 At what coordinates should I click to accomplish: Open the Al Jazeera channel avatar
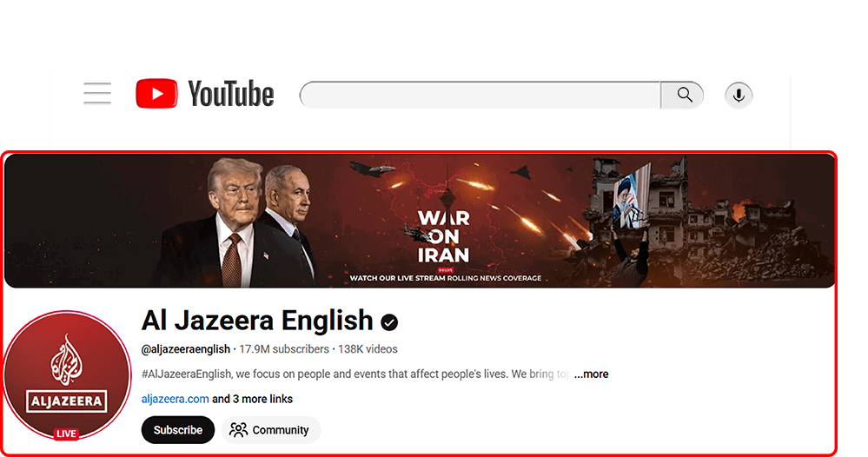pyautogui.click(x=66, y=375)
